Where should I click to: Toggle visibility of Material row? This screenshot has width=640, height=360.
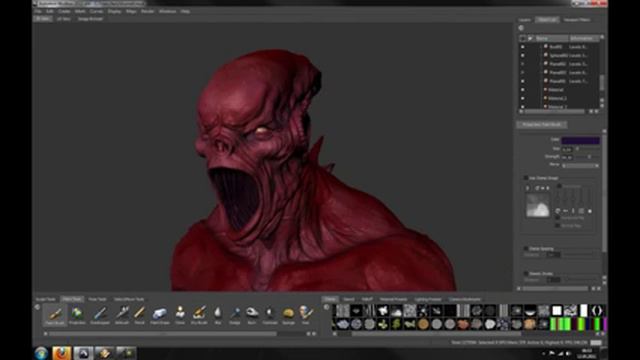(522, 90)
